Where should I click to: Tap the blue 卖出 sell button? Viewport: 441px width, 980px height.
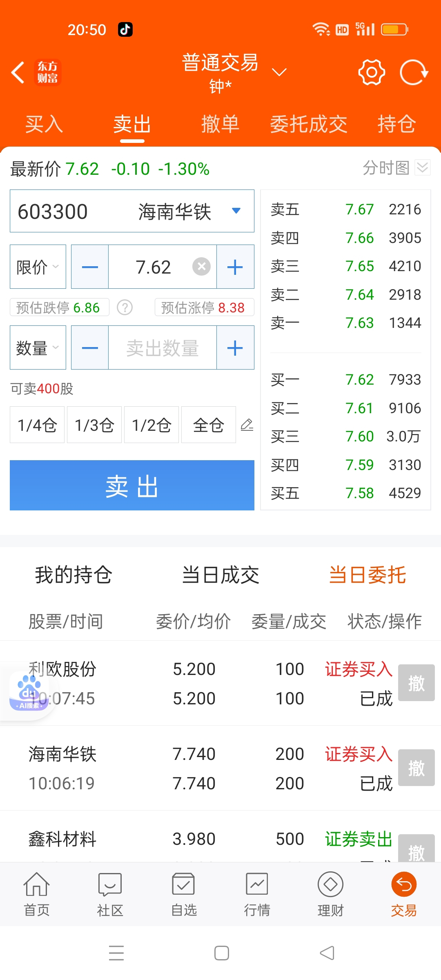point(132,485)
